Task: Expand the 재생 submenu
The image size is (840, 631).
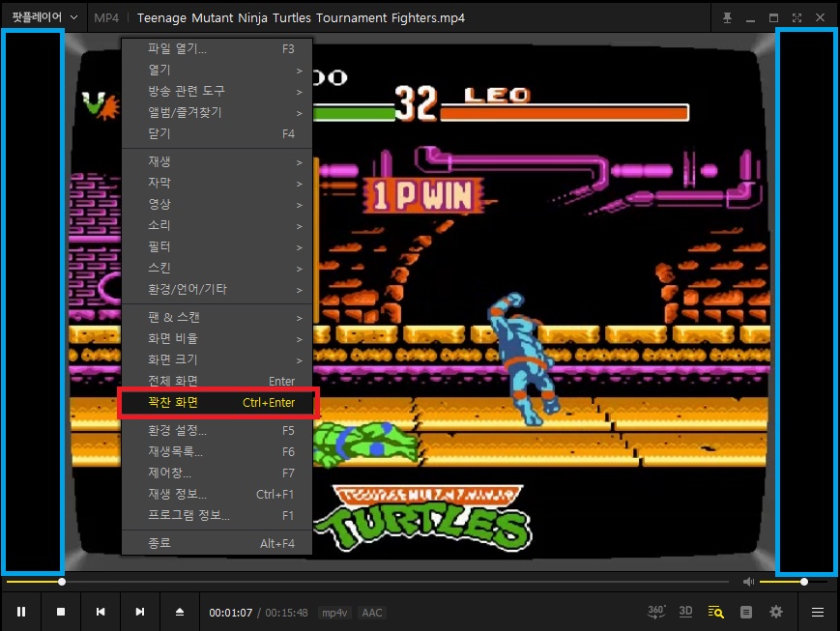Action: coord(217,161)
